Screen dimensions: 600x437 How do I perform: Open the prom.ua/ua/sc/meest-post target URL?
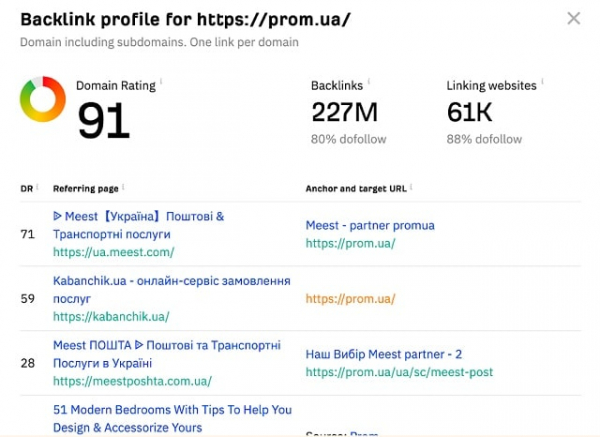399,372
